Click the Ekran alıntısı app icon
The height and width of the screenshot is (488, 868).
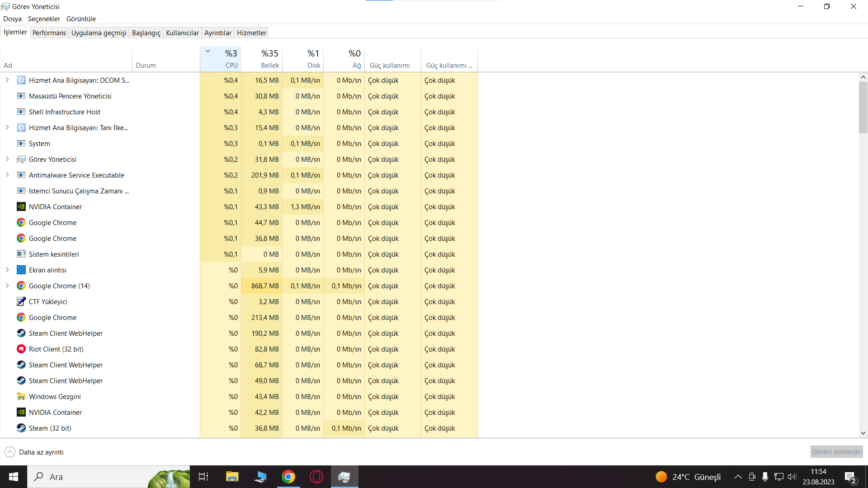21,270
